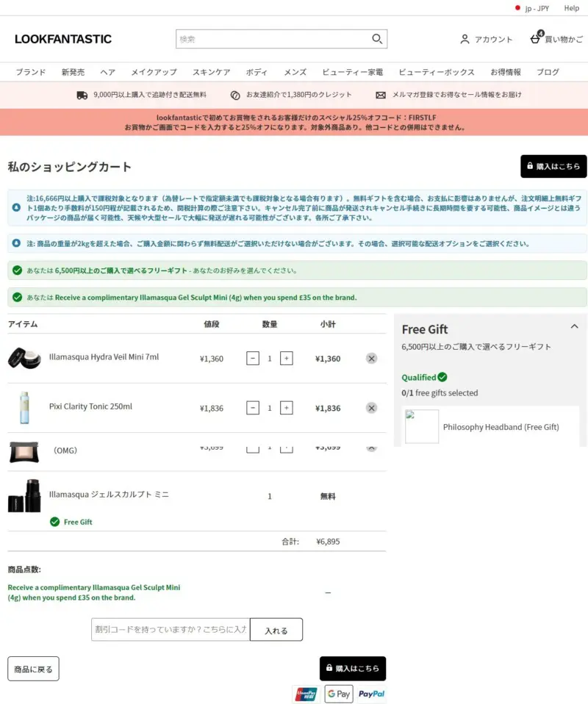The height and width of the screenshot is (704, 588).
Task: Select the Google Pay payment icon
Action: [x=338, y=693]
